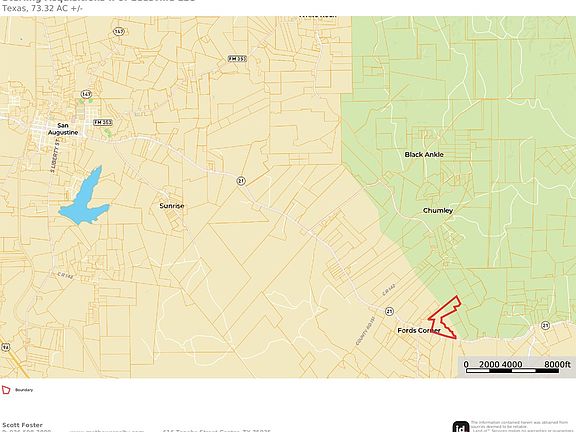The image size is (576, 432).
Task: Click the Route 21 marker east of Sunrise
Action: 241,181
